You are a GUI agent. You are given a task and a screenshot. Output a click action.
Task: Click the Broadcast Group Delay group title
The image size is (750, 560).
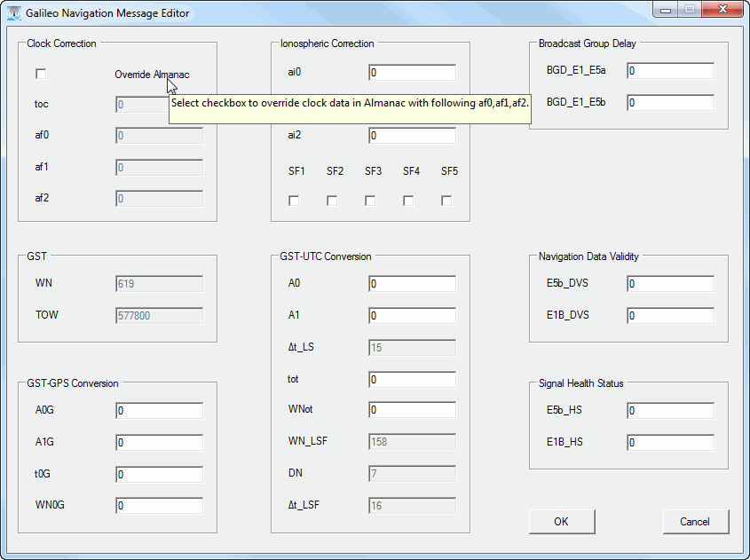pyautogui.click(x=588, y=43)
